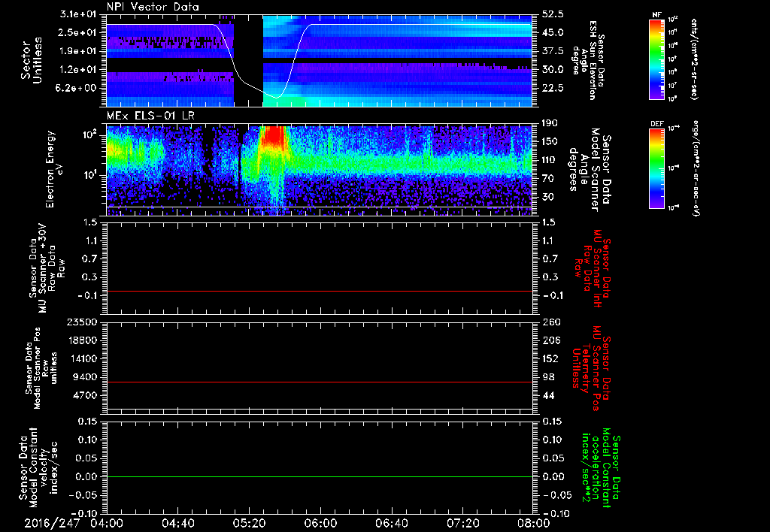770x532 pixels.
Task: Click the '30.0' sun elevation tick label
Action: [553, 70]
